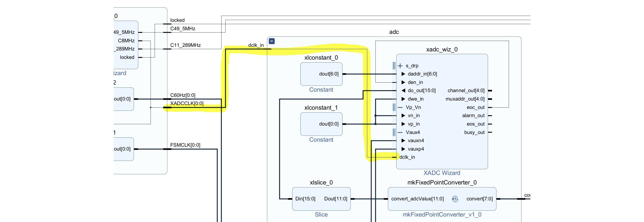Select the dwe_in port arrow
Screen dimensions: 644x222
point(403,99)
